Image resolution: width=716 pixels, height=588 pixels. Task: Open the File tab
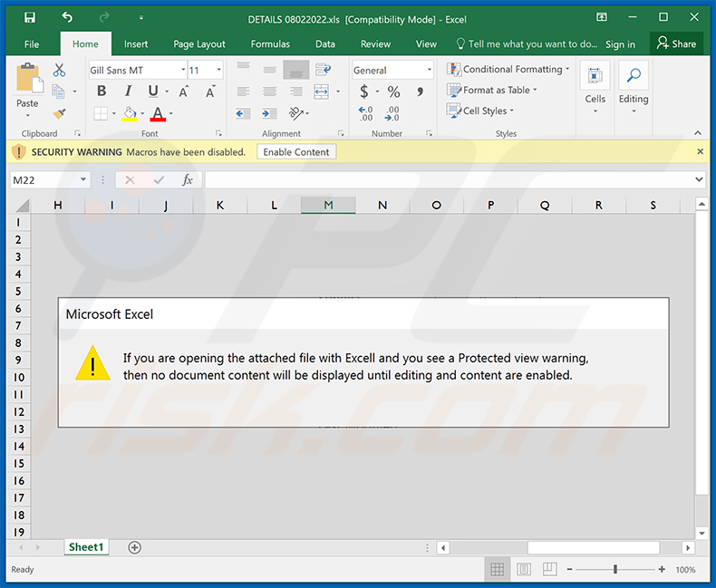coord(32,44)
